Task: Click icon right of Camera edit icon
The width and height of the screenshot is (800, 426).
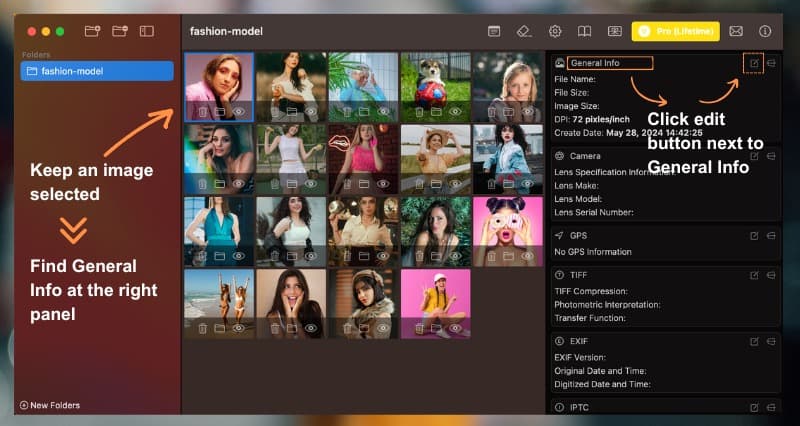Action: tap(771, 156)
